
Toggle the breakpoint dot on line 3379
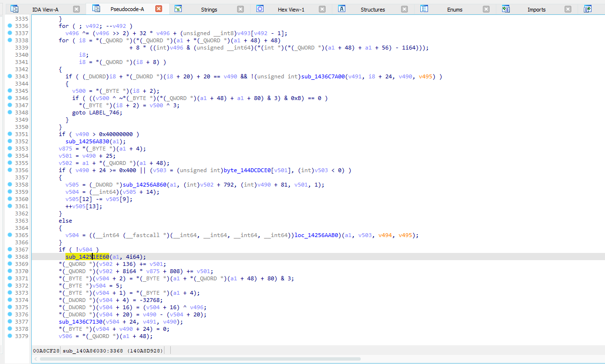tap(10, 336)
